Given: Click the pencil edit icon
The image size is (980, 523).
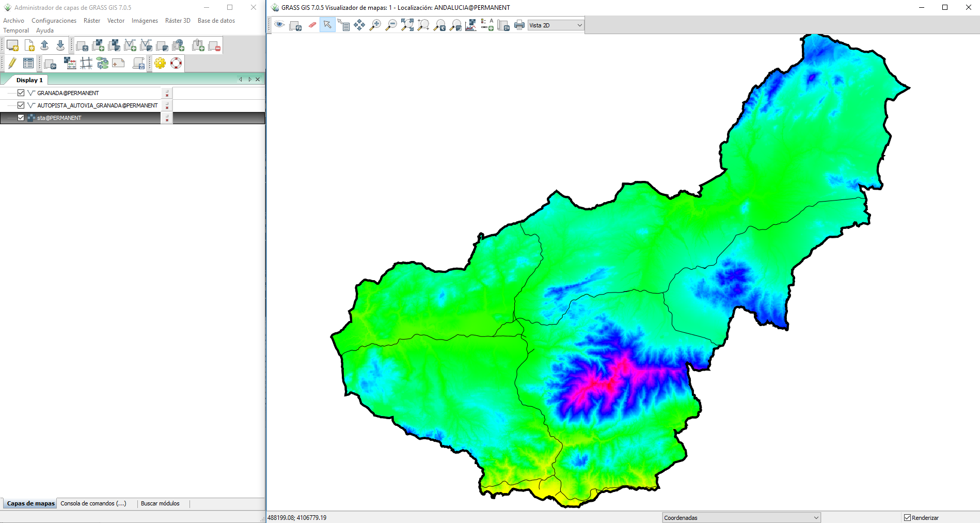Looking at the screenshot, I should (12, 63).
